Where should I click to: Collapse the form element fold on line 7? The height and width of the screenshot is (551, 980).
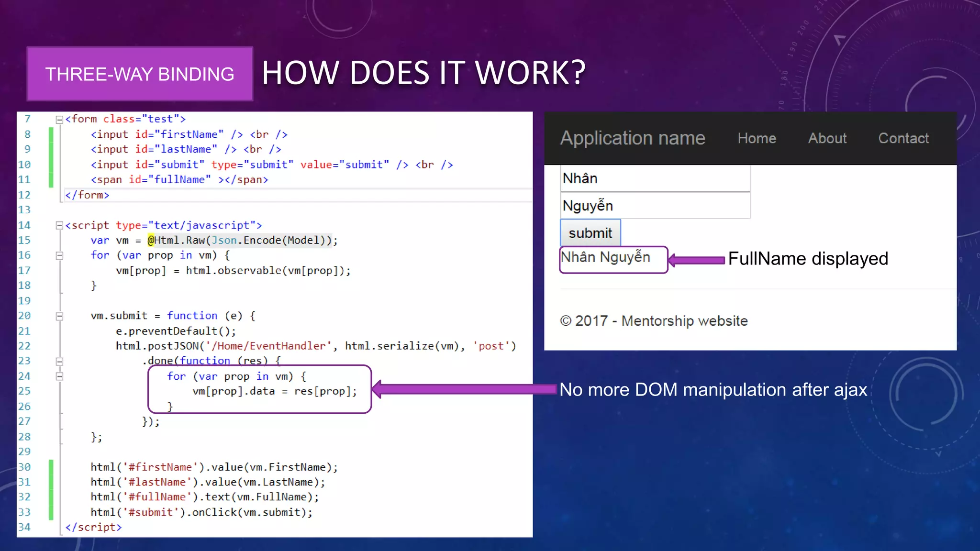coord(59,120)
